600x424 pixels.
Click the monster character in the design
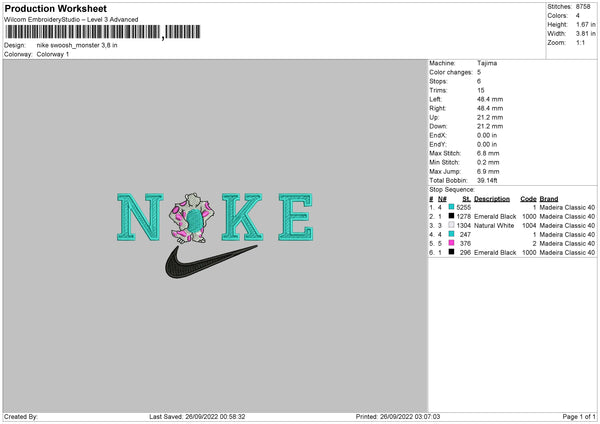click(x=192, y=218)
